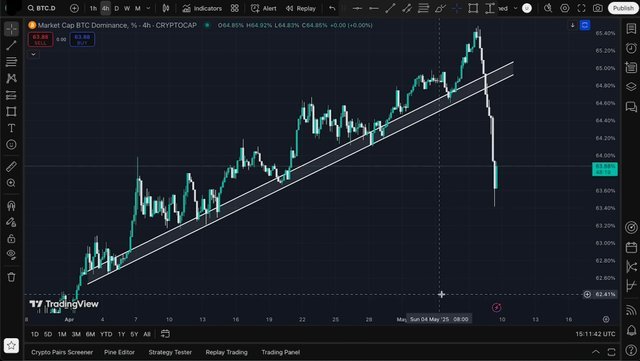Remove objects with the trash icon

point(11,277)
